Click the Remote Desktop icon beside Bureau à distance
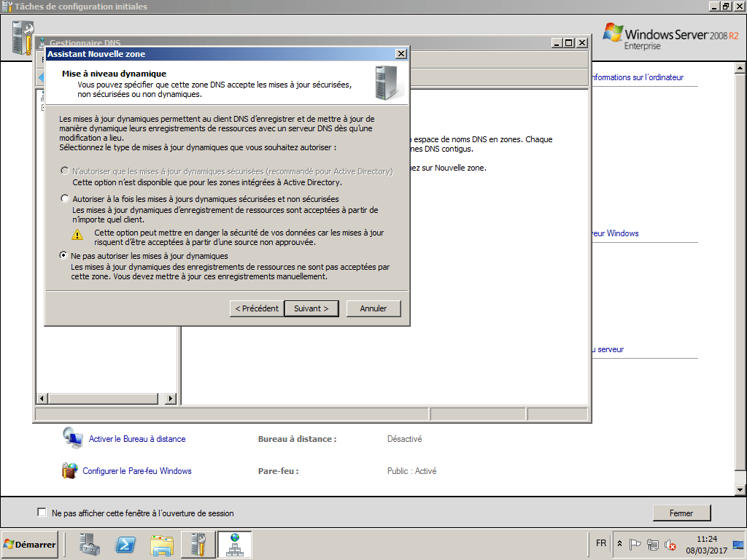The image size is (747, 560). (73, 438)
